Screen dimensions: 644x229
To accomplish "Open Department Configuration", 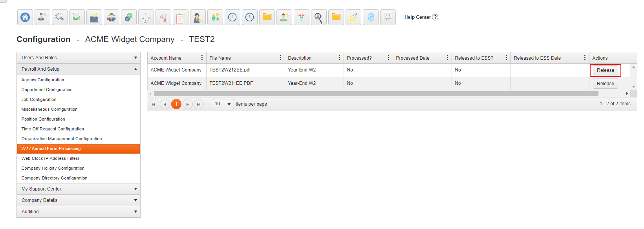I will point(47,90).
